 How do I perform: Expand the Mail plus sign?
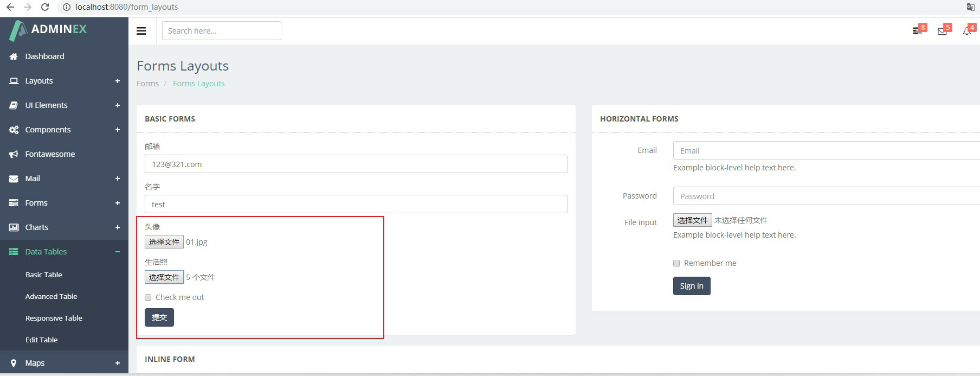click(x=118, y=179)
